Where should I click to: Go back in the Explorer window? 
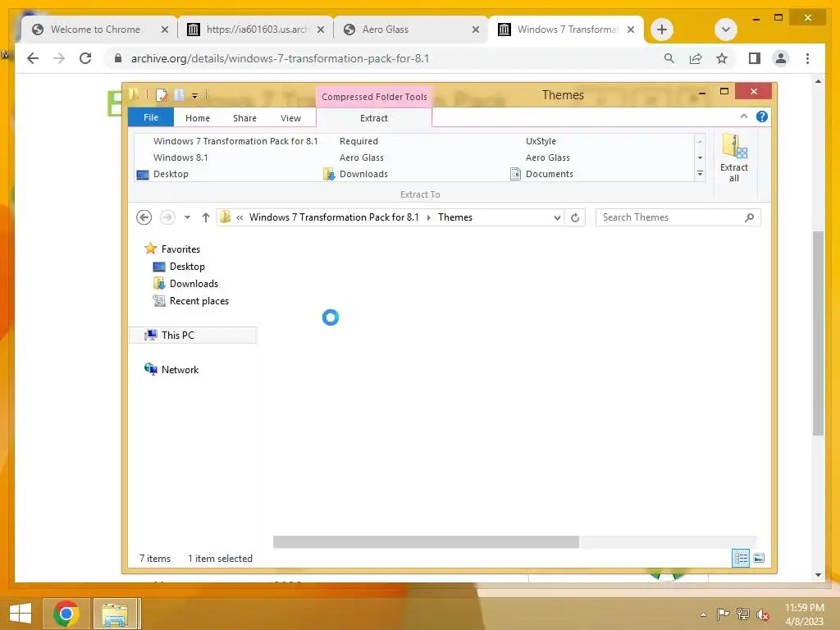tap(144, 217)
